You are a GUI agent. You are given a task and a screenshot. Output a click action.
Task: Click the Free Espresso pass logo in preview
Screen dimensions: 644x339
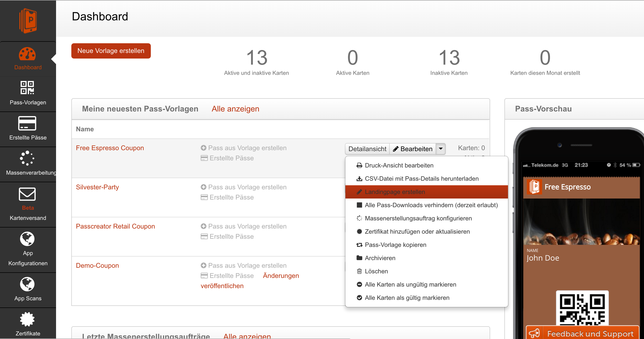coord(534,187)
